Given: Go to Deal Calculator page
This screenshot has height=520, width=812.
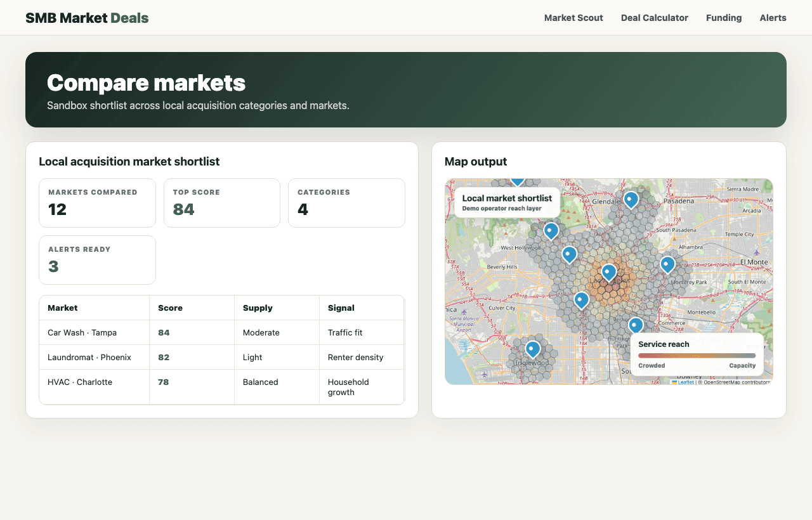Looking at the screenshot, I should click(655, 18).
